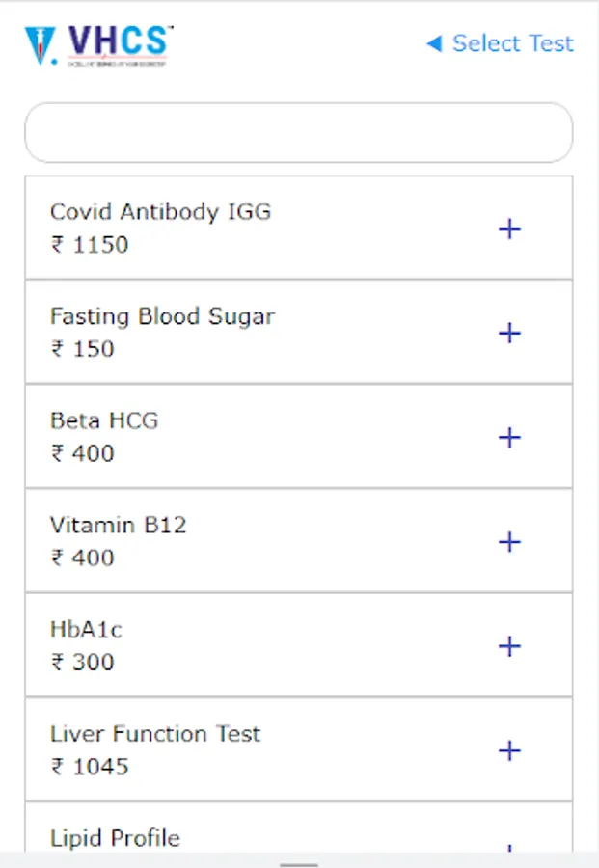Click the VHCS logo
Image resolution: width=599 pixels, height=868 pixels.
tap(98, 44)
